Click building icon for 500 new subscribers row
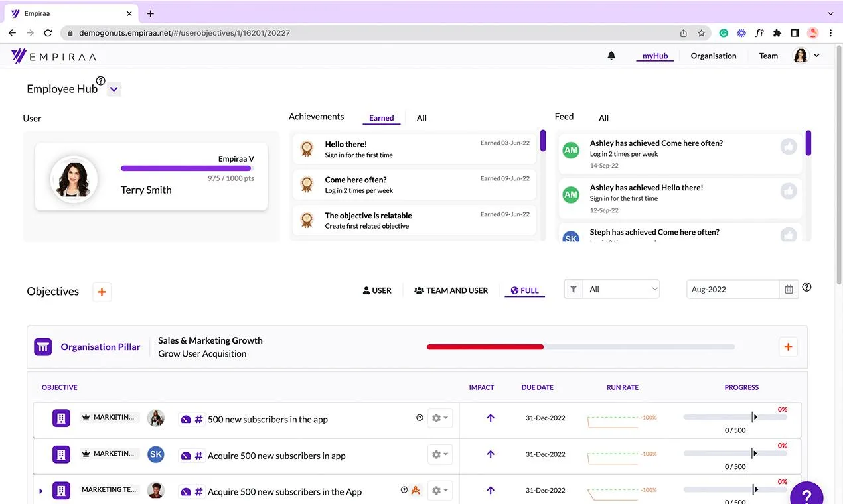This screenshot has height=504, width=843. 61,418
